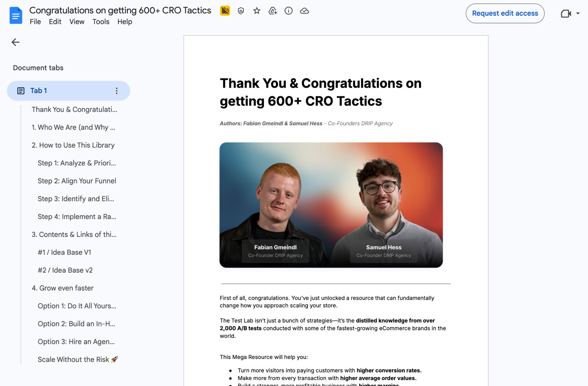Open the Google Docs home icon
The height and width of the screenshot is (386, 588).
pos(16,15)
